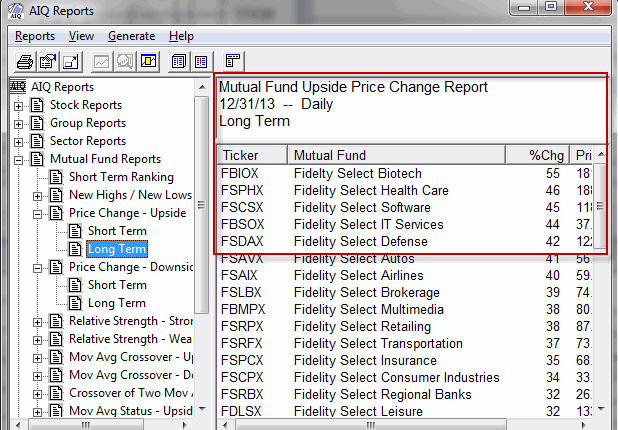Expand the Crossover of Two Mov Avg node
The image size is (618, 430).
point(37,394)
